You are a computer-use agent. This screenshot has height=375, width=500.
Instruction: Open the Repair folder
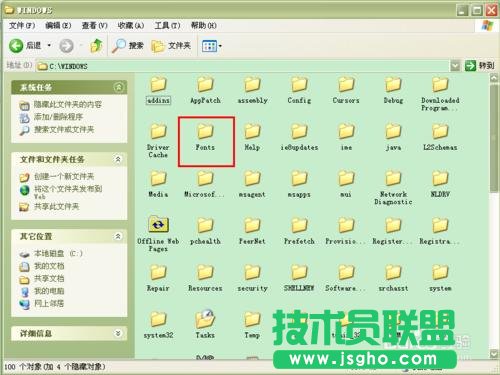tap(158, 278)
